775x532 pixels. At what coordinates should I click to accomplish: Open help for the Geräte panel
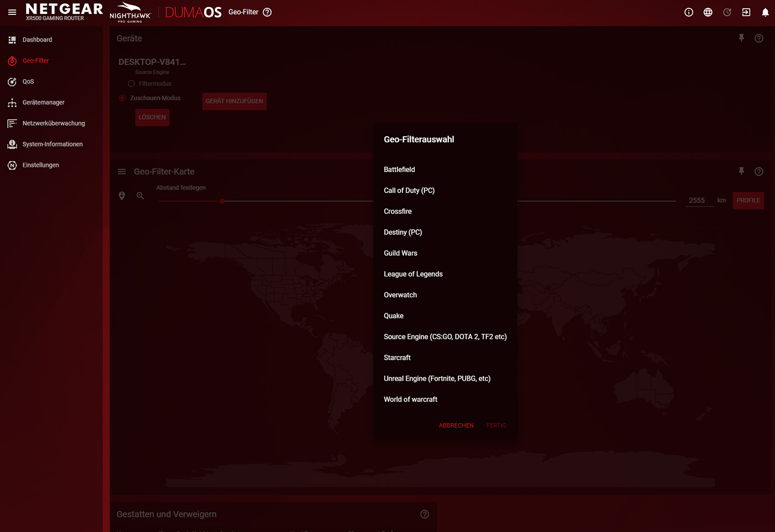[759, 38]
